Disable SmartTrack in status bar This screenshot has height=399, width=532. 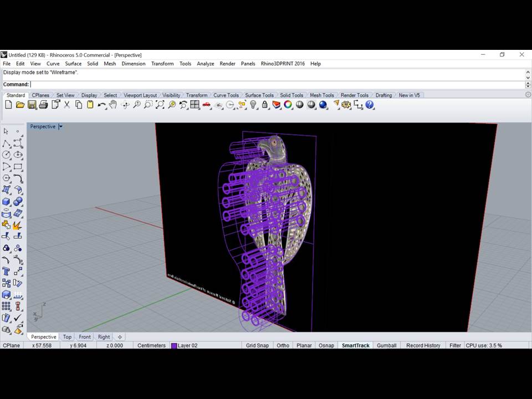pos(355,345)
